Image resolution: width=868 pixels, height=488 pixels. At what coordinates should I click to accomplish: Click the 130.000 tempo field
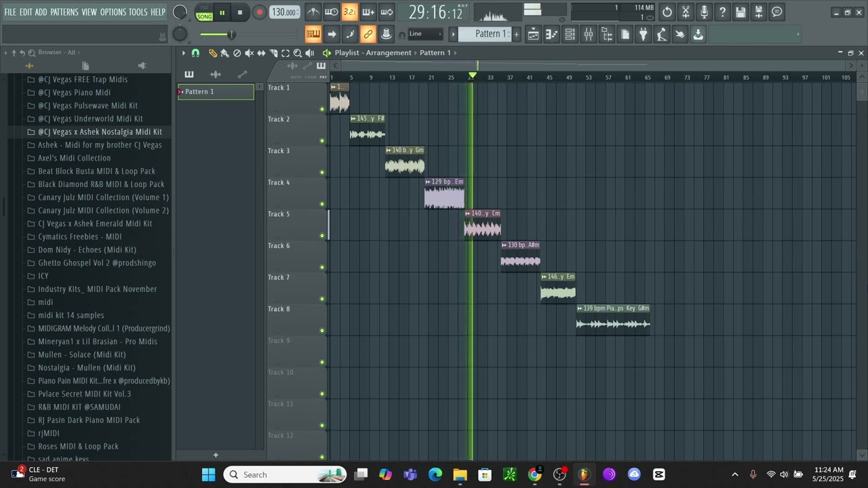[x=283, y=12]
